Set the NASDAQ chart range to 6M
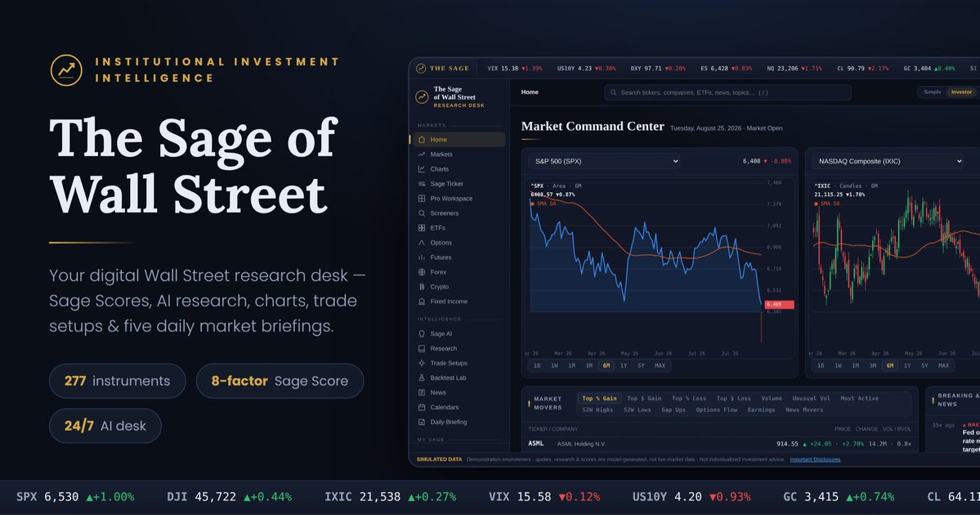Image resolution: width=980 pixels, height=515 pixels. click(x=890, y=365)
